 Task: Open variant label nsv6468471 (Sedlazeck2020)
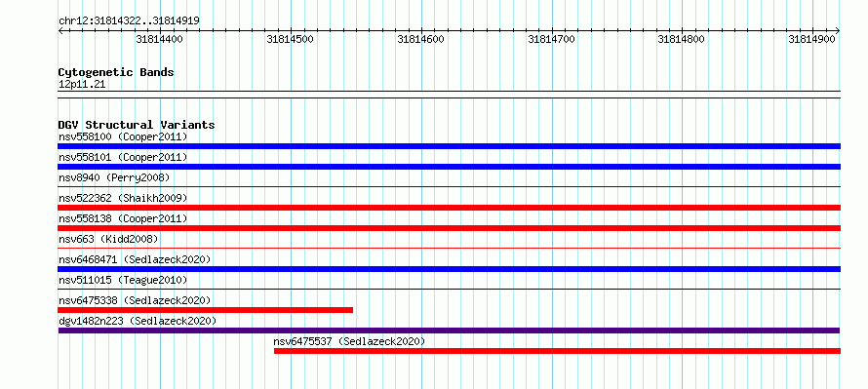pyautogui.click(x=135, y=259)
